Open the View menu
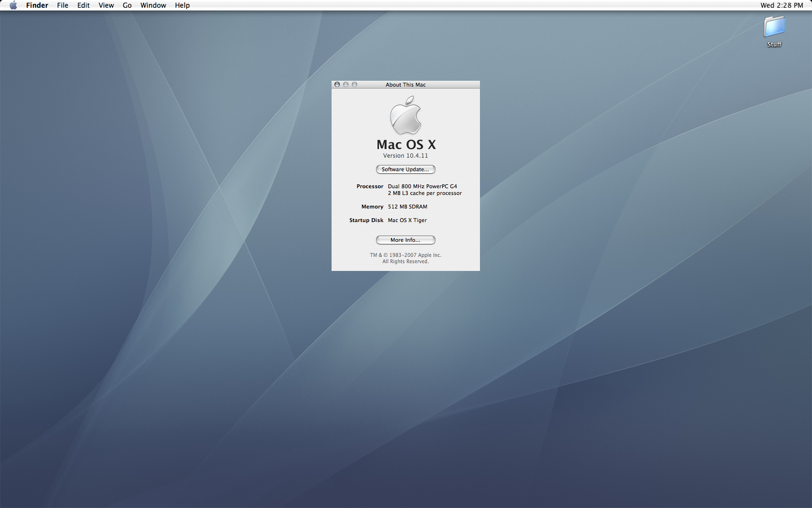 tap(106, 5)
